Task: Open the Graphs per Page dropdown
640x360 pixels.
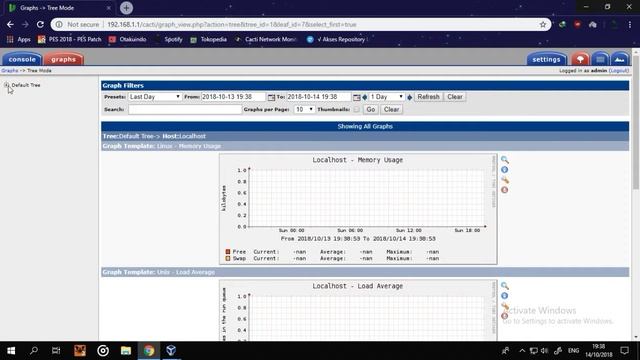Action: pyautogui.click(x=304, y=109)
